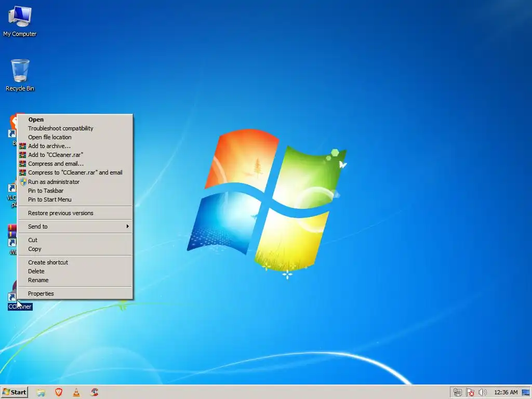The height and width of the screenshot is (399, 532).
Task: Select Create shortcut entry
Action: point(75,262)
